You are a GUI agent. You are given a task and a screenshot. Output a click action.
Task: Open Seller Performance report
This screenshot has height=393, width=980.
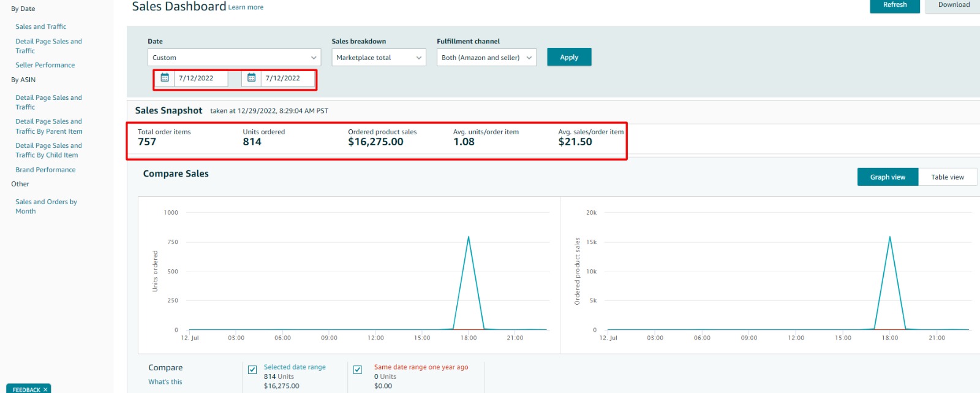pyautogui.click(x=45, y=65)
